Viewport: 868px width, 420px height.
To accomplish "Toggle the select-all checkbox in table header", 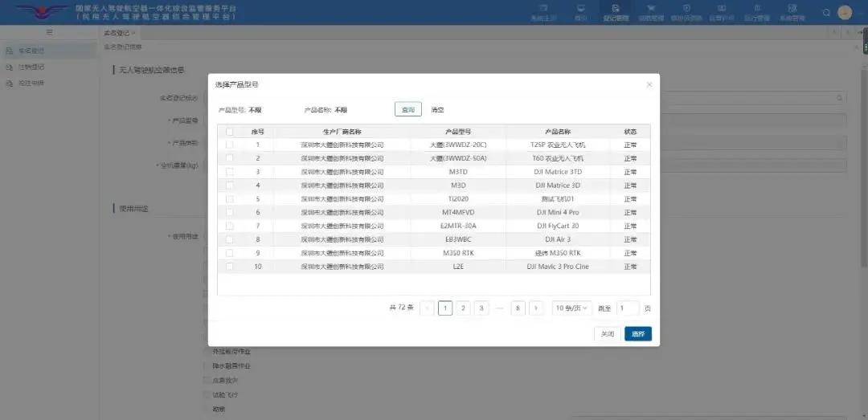I will point(229,132).
